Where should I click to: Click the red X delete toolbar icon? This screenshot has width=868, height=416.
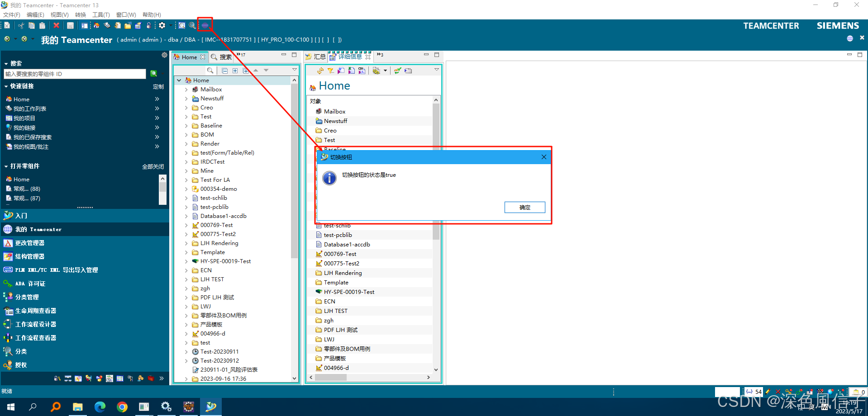coord(56,26)
